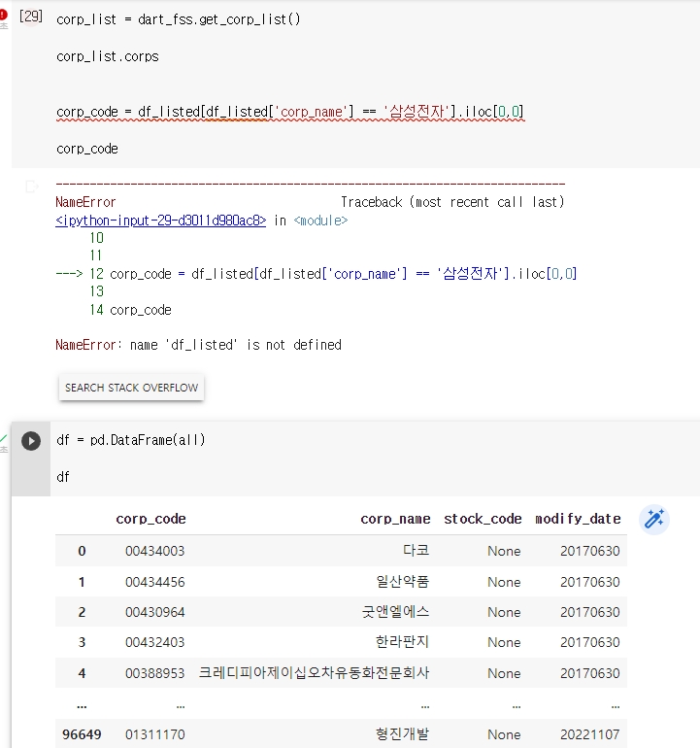Screen dimensions: 700x748
Task: Click the output toggle icon beside the traceback
Action: pyautogui.click(x=31, y=187)
